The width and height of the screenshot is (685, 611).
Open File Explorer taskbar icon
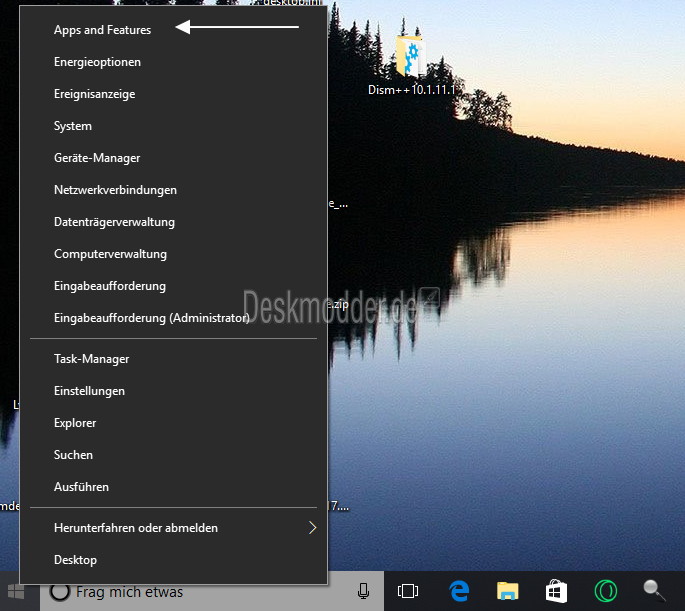(x=508, y=592)
